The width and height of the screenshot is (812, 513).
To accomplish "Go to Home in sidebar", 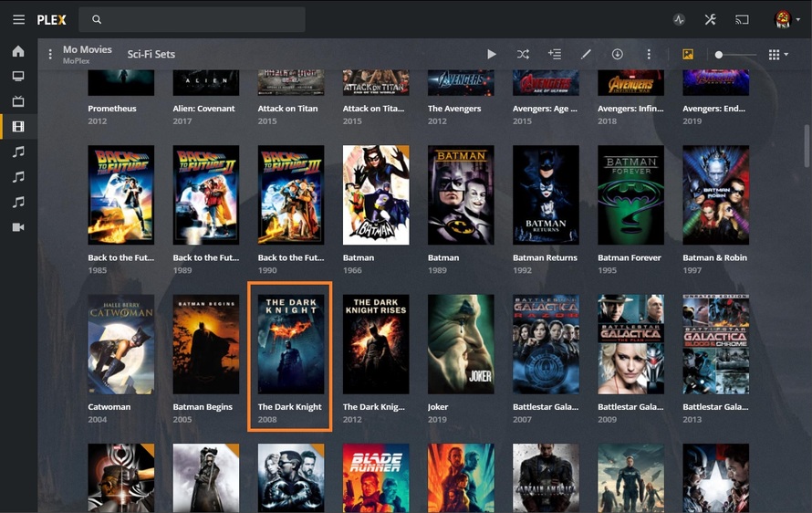I will coord(18,51).
